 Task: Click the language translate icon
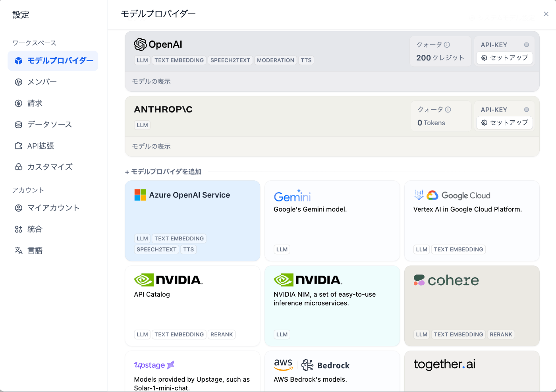point(19,251)
